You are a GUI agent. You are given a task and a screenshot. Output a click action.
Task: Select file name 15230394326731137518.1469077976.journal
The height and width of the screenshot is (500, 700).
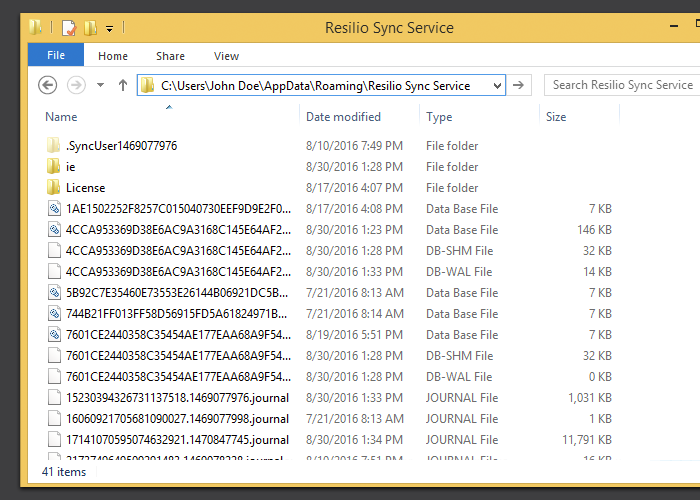[x=178, y=397]
